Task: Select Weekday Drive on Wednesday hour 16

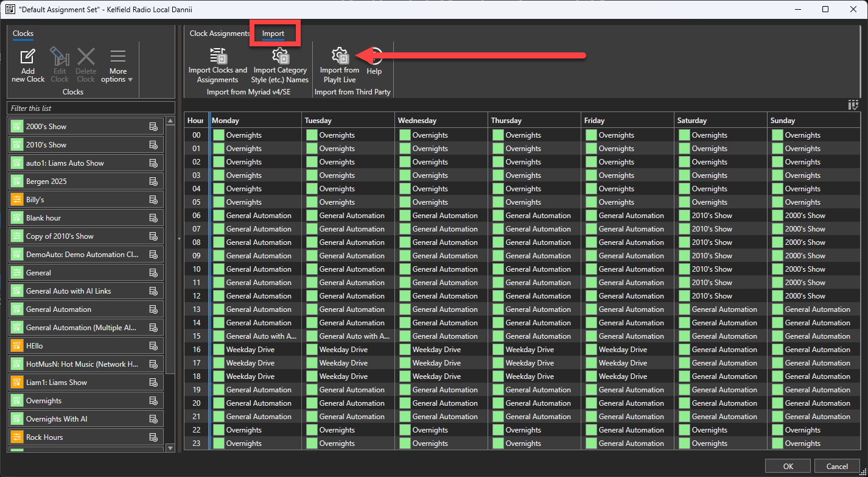Action: (x=436, y=350)
